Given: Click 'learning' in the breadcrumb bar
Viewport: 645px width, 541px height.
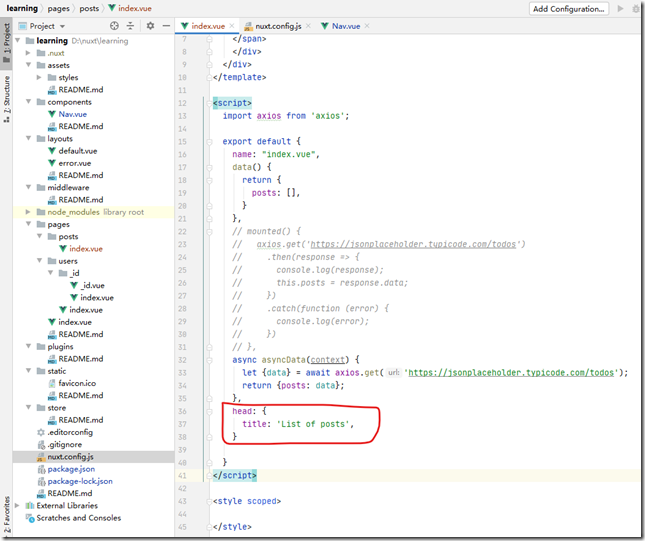Looking at the screenshot, I should tap(22, 8).
